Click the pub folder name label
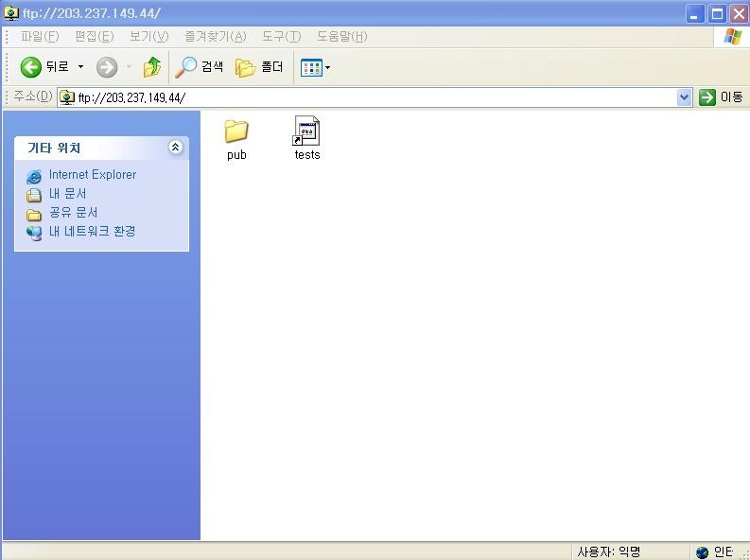This screenshot has width=750, height=560. [236, 154]
